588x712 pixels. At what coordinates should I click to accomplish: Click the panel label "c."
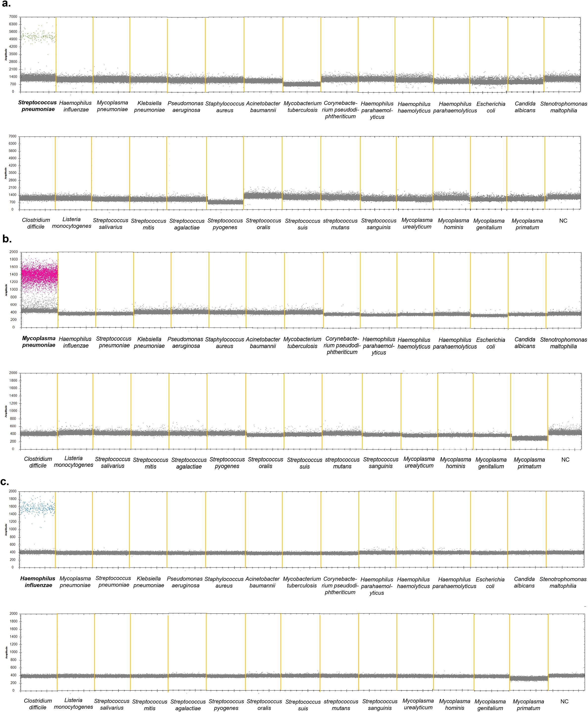tap(5, 482)
